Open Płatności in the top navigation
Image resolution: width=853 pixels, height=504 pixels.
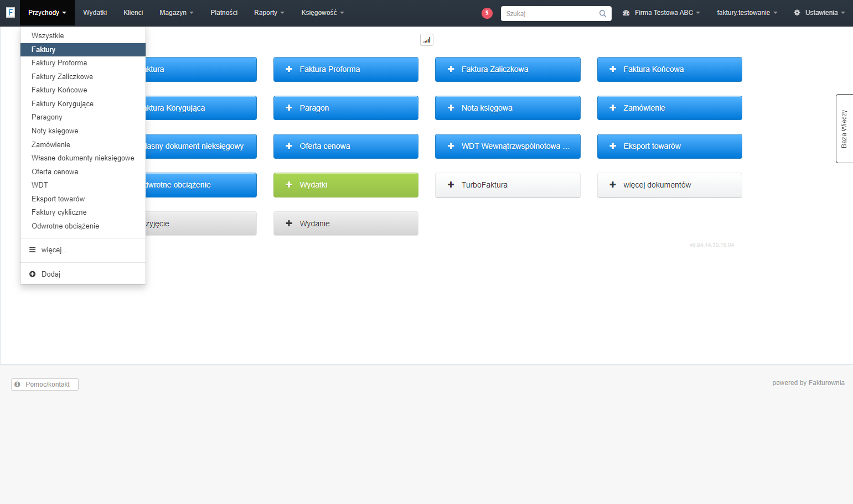224,13
